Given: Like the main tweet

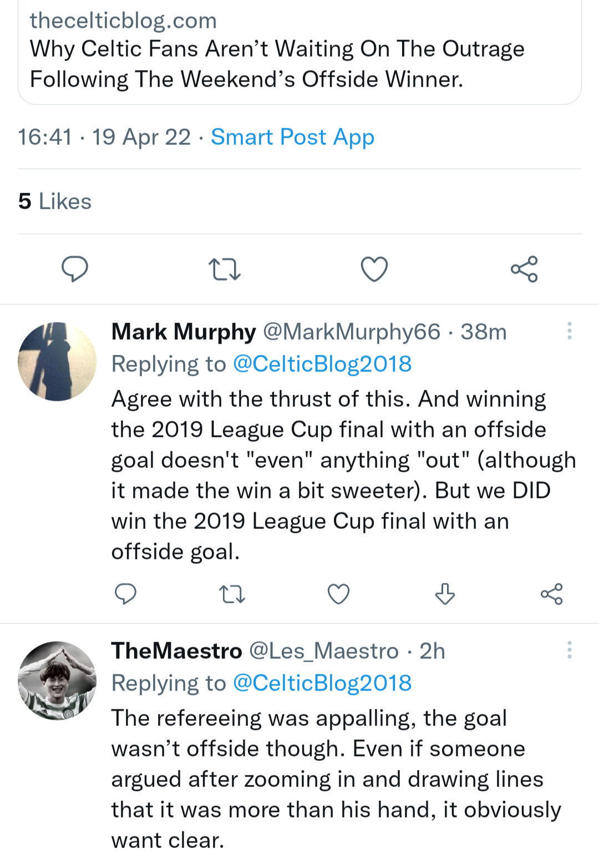Looking at the screenshot, I should click(374, 269).
